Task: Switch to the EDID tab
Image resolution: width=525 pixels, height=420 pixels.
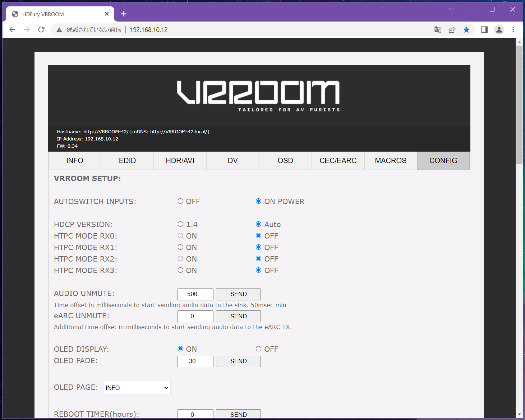Action: pyautogui.click(x=128, y=161)
